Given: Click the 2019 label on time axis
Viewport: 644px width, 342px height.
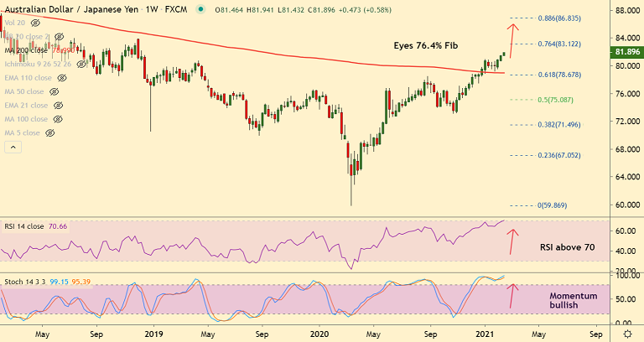Looking at the screenshot, I should tap(153, 334).
